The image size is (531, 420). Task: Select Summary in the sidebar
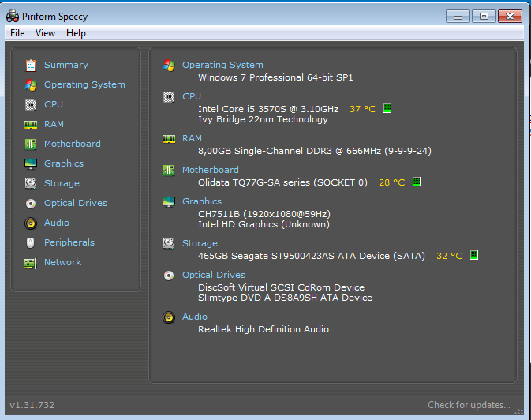[66, 65]
